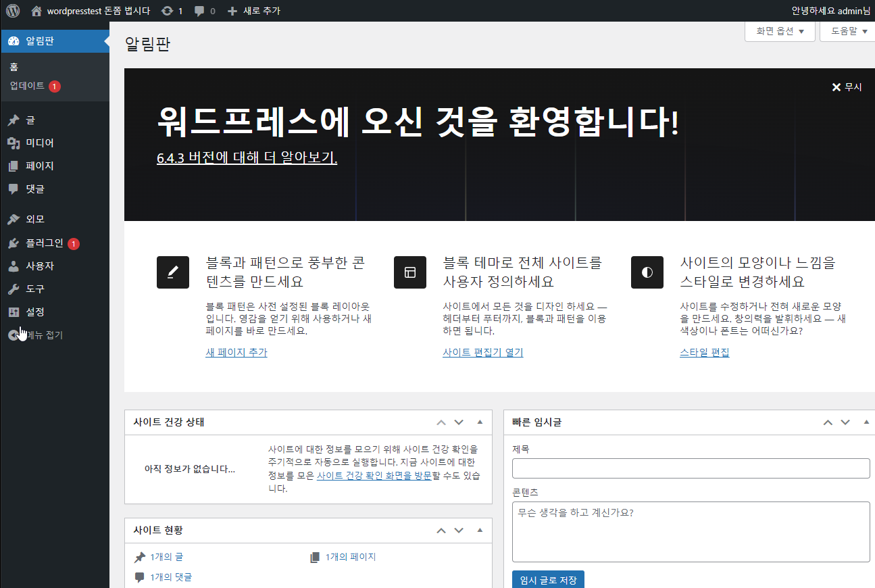This screenshot has width=875, height=588.
Task: Click the 도구 wrench icon in sidebar
Action: click(x=13, y=289)
